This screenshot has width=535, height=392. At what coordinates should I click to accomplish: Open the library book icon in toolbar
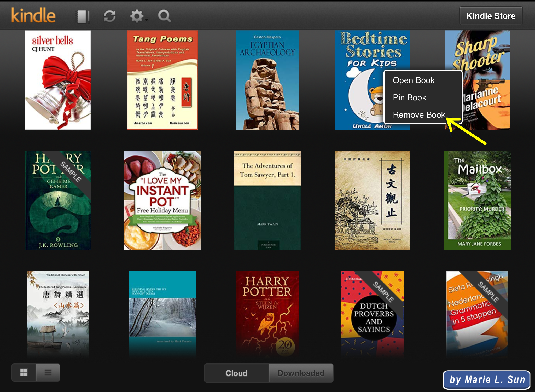click(x=83, y=16)
